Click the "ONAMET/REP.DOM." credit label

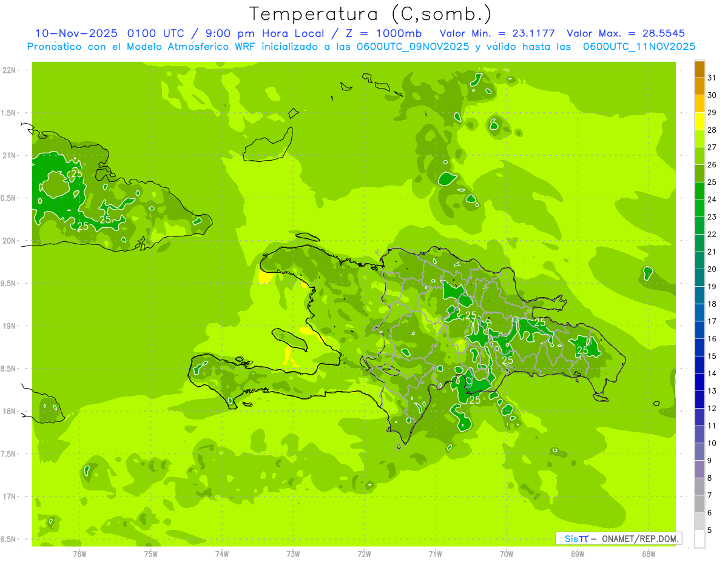click(639, 538)
